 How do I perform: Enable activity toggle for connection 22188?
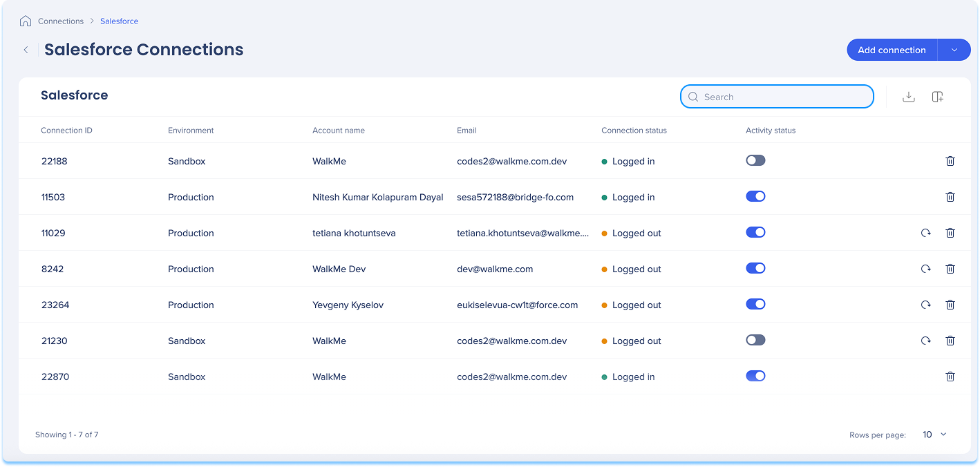click(755, 160)
